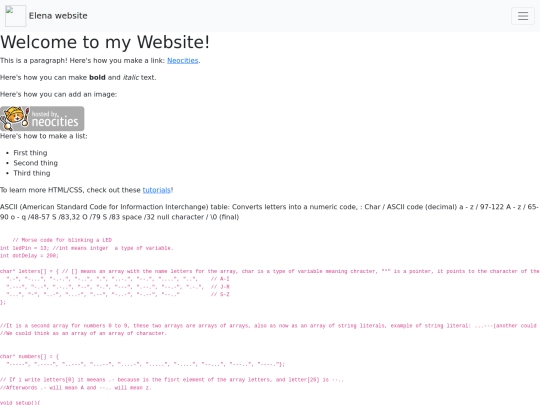Click the void setup() code line

click(20, 402)
